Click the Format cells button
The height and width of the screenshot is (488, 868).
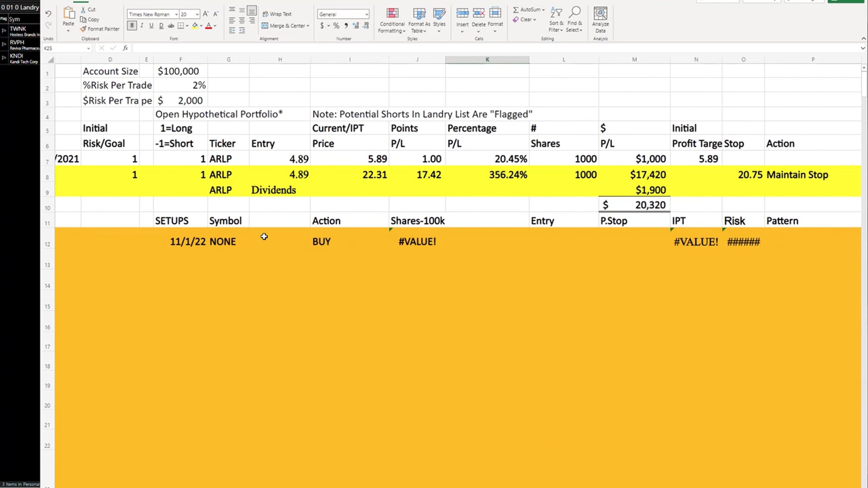(495, 20)
